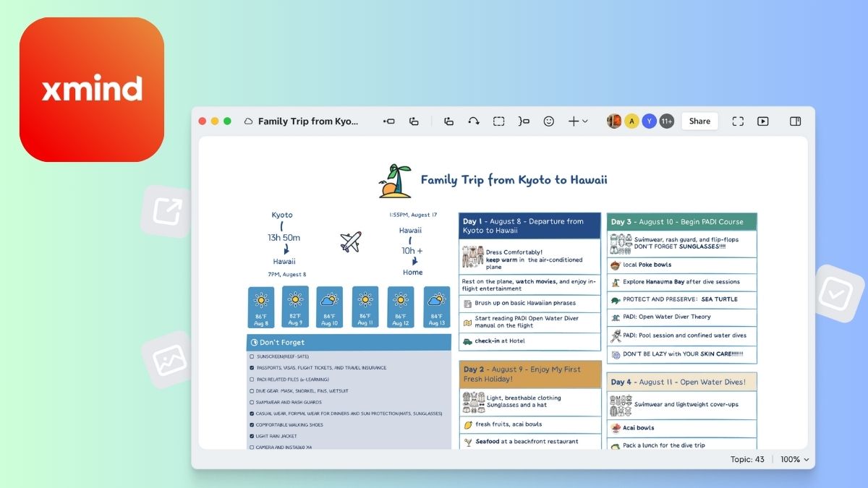Click the blue 'Y' collaborator avatar
Image resolution: width=868 pixels, height=488 pixels.
pyautogui.click(x=649, y=121)
